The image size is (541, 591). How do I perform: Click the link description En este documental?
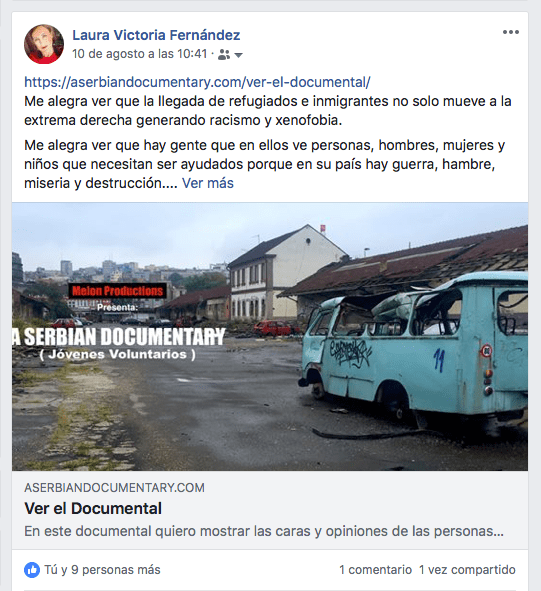click(264, 531)
